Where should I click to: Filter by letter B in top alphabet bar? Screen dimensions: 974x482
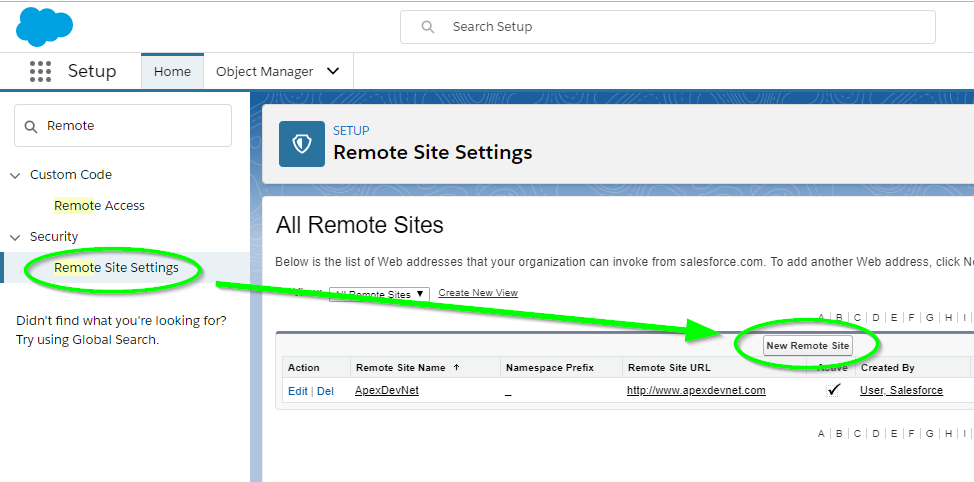(x=839, y=317)
